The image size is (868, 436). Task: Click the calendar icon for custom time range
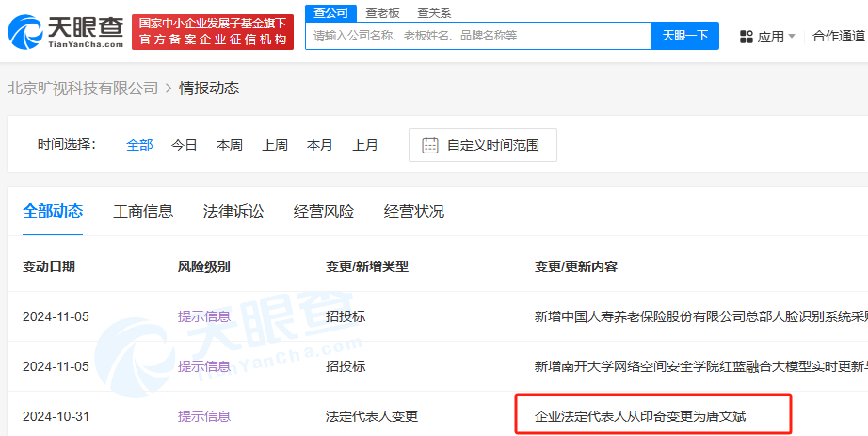[430, 145]
